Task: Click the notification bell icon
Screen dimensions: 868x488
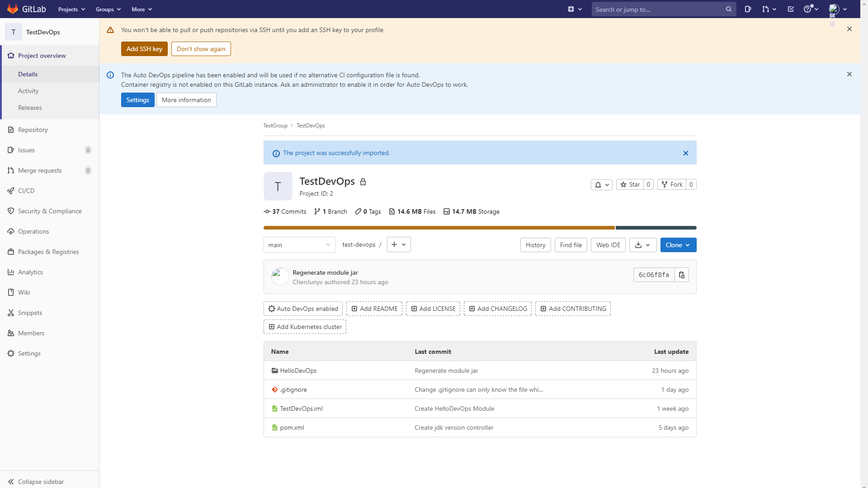Action: (602, 184)
